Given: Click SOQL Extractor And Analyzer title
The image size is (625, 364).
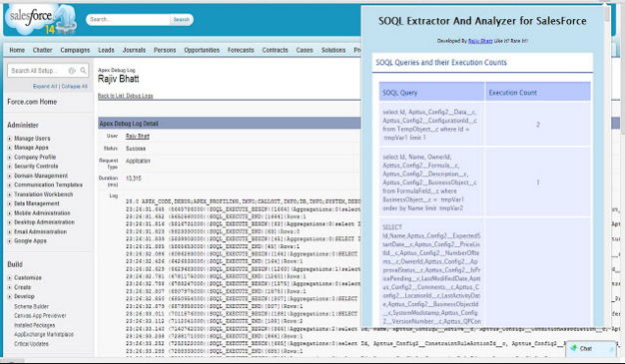Looking at the screenshot, I should pyautogui.click(x=482, y=21).
